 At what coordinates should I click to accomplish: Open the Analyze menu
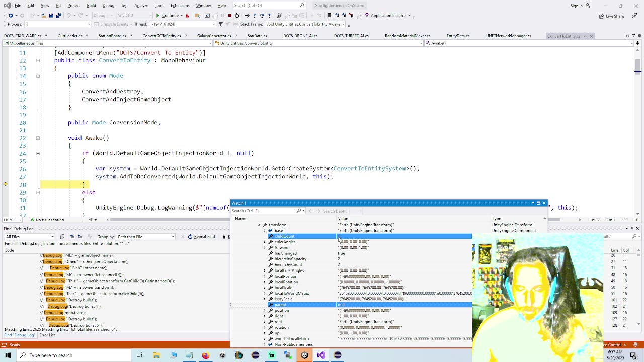141,6
